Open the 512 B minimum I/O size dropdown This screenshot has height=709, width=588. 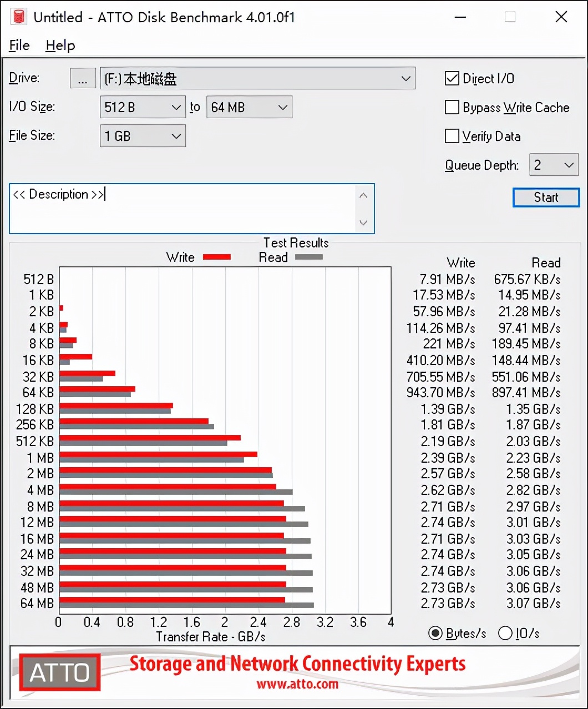(x=143, y=107)
